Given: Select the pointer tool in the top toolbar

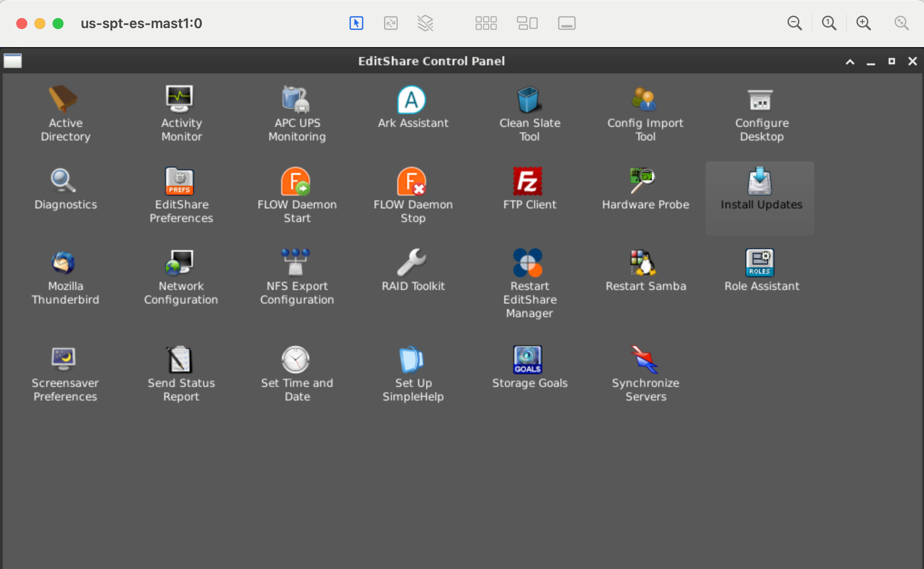Looking at the screenshot, I should 356,23.
